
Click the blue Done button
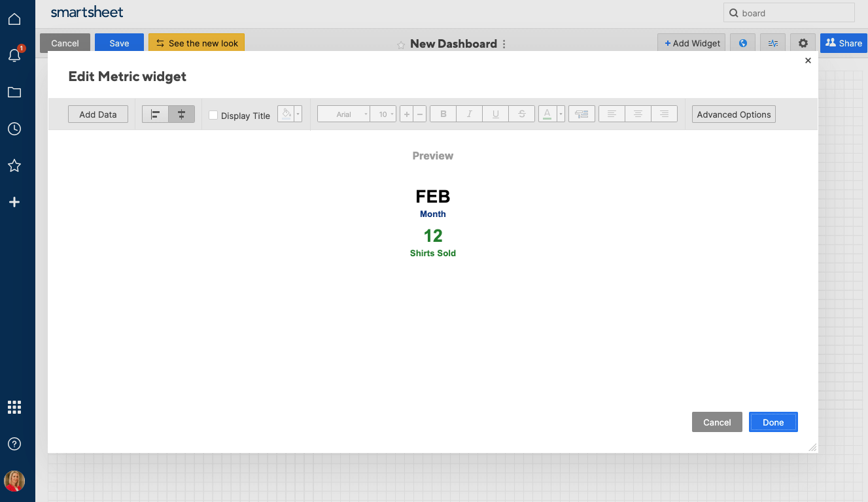773,422
